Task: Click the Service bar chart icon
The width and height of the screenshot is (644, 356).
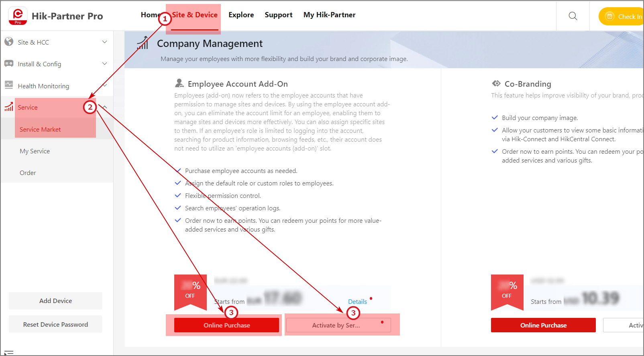Action: (x=9, y=107)
